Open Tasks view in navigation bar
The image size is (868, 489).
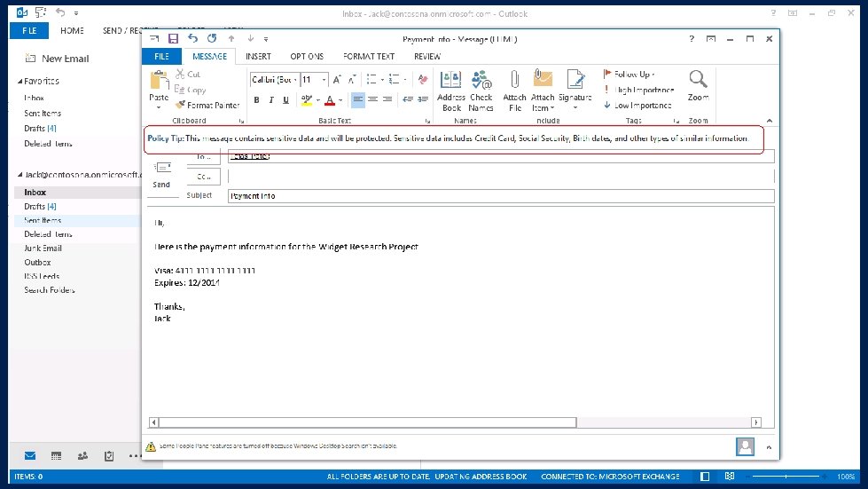109,456
